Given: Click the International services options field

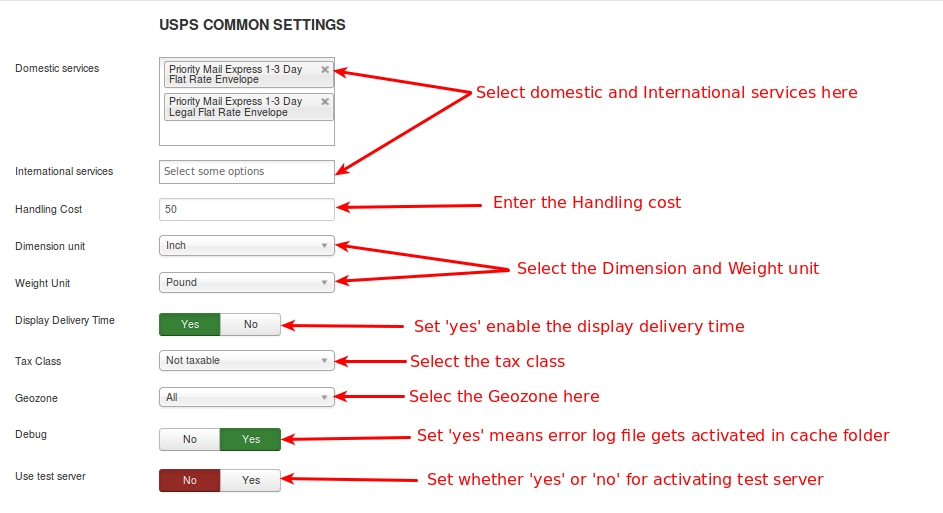Looking at the screenshot, I should point(247,171).
